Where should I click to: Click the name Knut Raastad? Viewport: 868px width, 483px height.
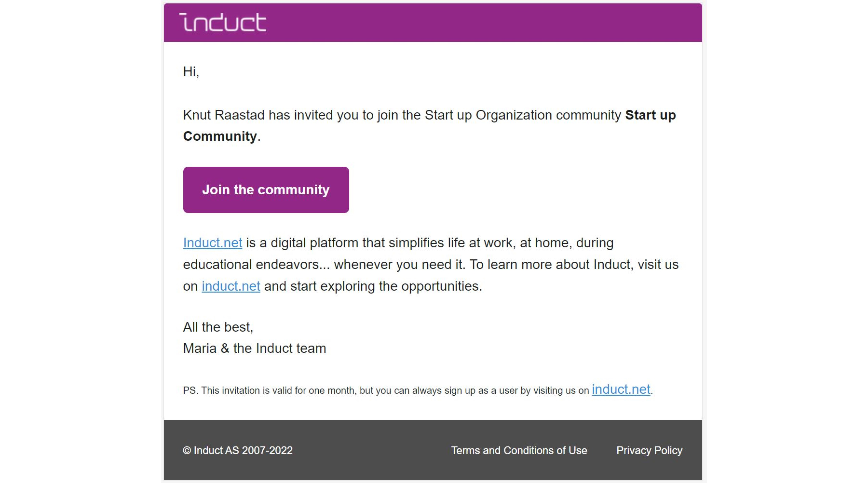(x=224, y=115)
